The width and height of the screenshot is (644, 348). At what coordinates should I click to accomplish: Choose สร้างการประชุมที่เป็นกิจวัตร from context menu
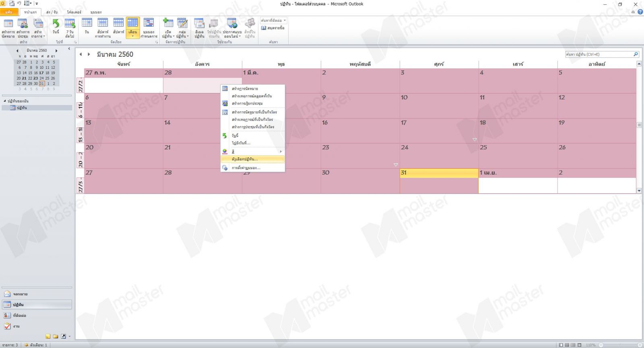click(253, 127)
